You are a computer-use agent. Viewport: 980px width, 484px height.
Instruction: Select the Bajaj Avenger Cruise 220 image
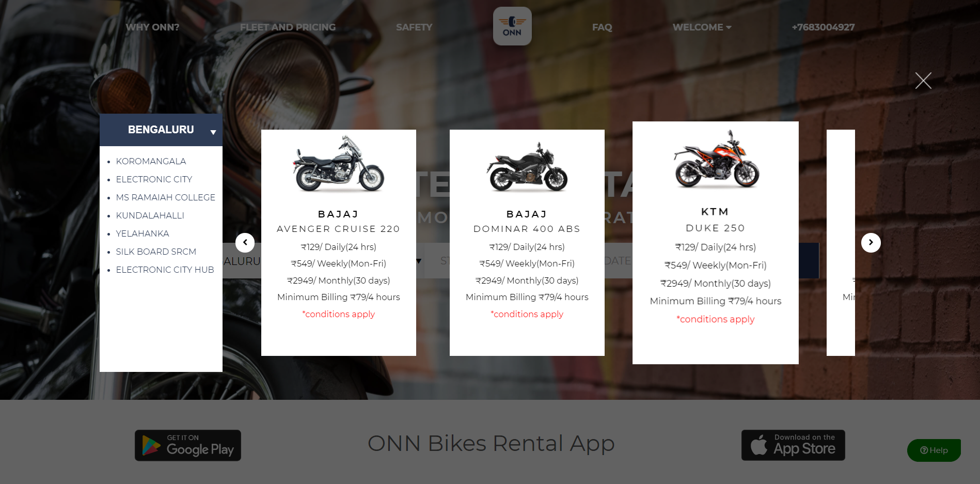click(339, 164)
